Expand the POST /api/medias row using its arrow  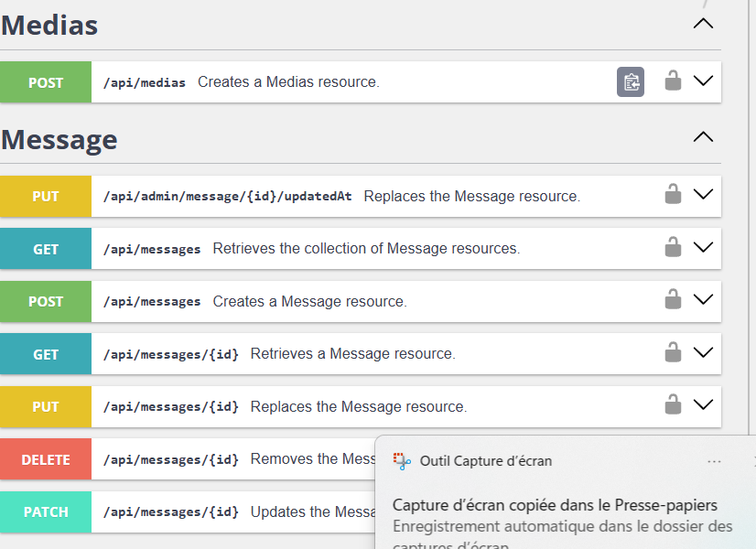(x=703, y=81)
